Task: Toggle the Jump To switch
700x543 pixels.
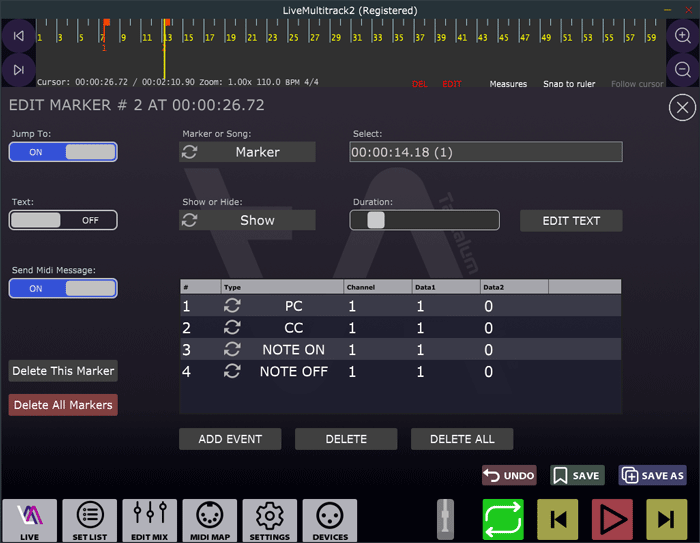Action: 63,152
